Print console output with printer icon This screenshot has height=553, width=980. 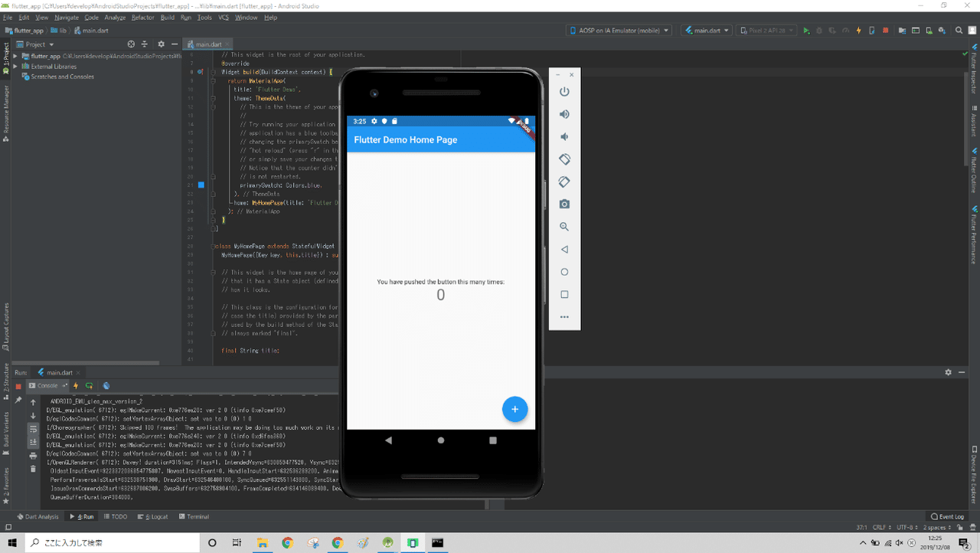(x=33, y=456)
